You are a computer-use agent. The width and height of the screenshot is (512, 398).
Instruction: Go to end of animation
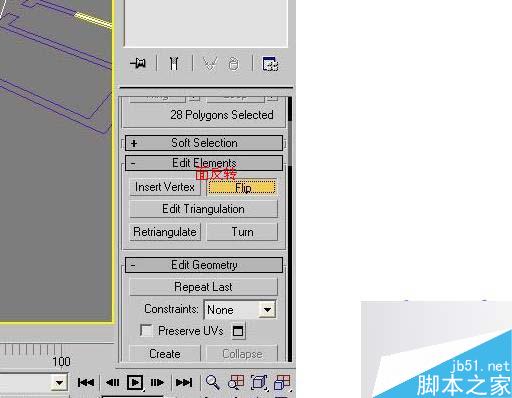184,382
